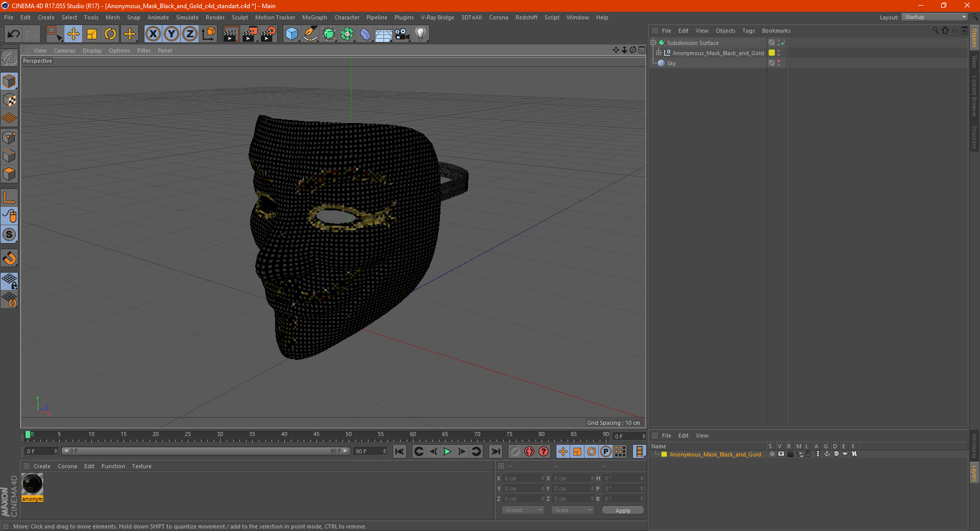
Task: Add a Camera object
Action: (402, 34)
